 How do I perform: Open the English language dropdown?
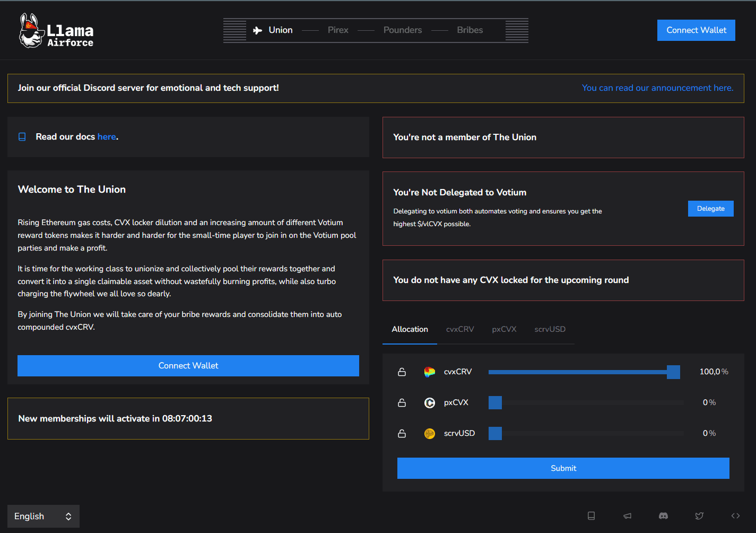pyautogui.click(x=44, y=517)
